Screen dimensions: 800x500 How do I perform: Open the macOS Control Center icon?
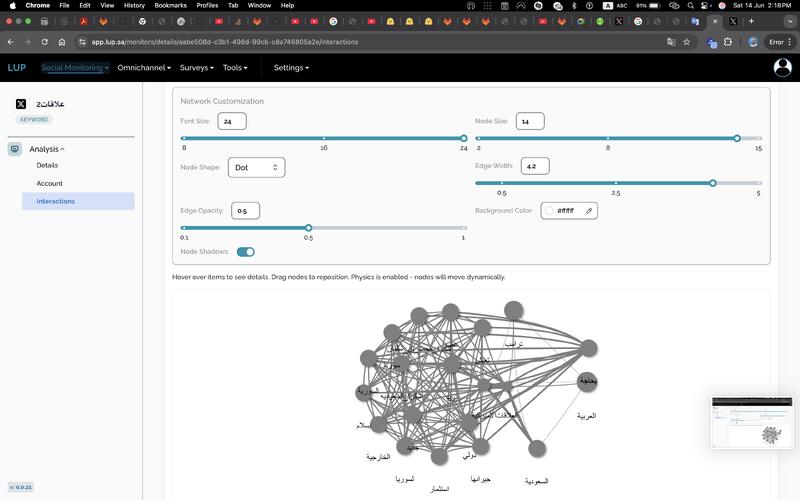pyautogui.click(x=706, y=6)
